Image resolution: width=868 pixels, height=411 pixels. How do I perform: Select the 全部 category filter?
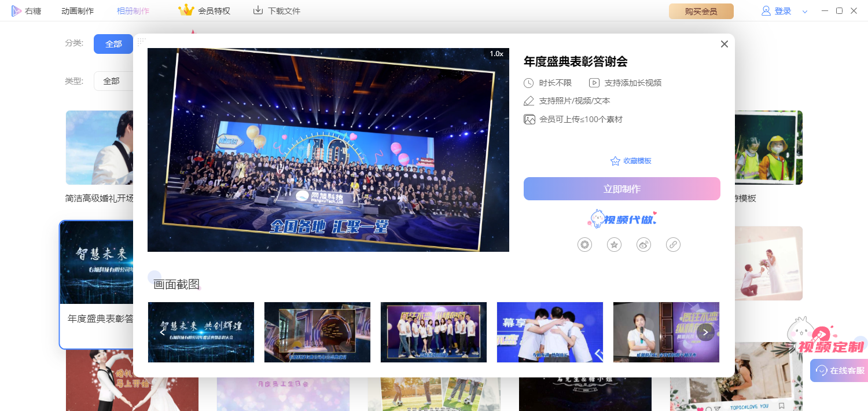113,44
